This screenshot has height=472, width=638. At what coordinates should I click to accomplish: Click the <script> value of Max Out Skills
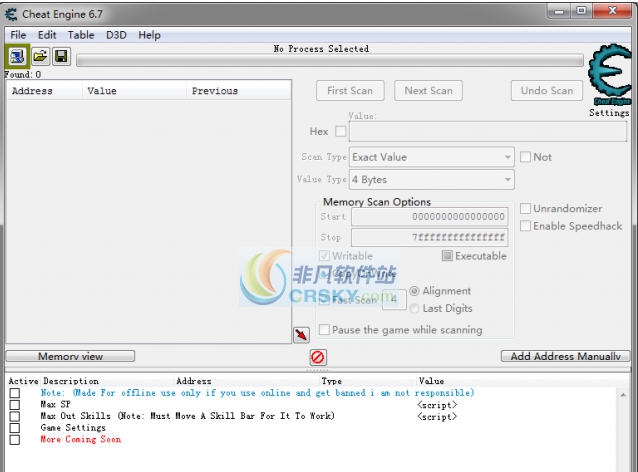click(x=437, y=417)
